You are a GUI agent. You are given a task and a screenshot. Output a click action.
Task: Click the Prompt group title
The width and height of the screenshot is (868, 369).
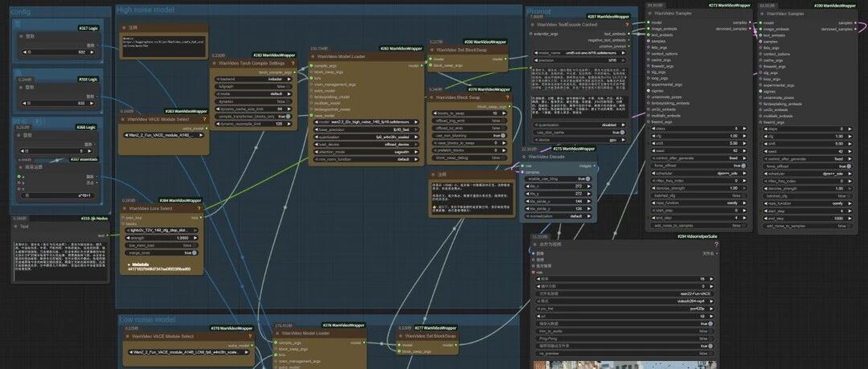pyautogui.click(x=538, y=11)
